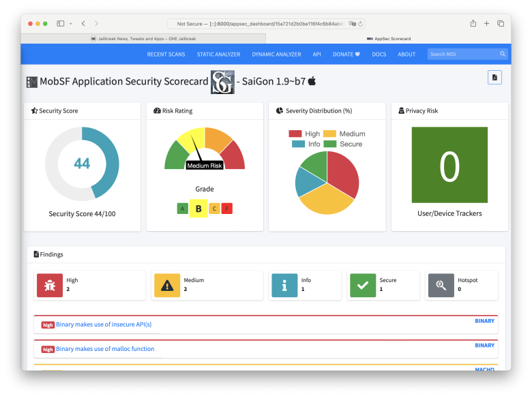Click the Hotspot magnifier icon
The height and width of the screenshot is (398, 532).
[x=441, y=285]
